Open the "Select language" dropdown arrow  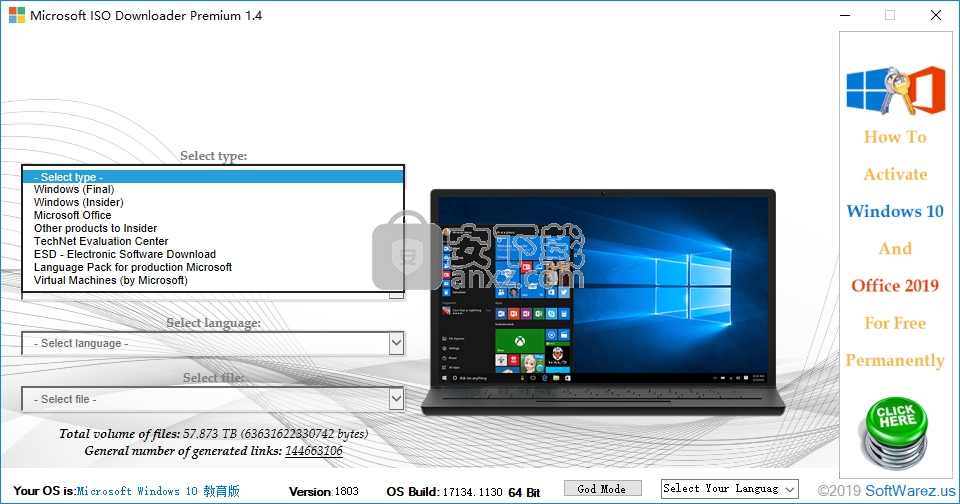tap(396, 343)
